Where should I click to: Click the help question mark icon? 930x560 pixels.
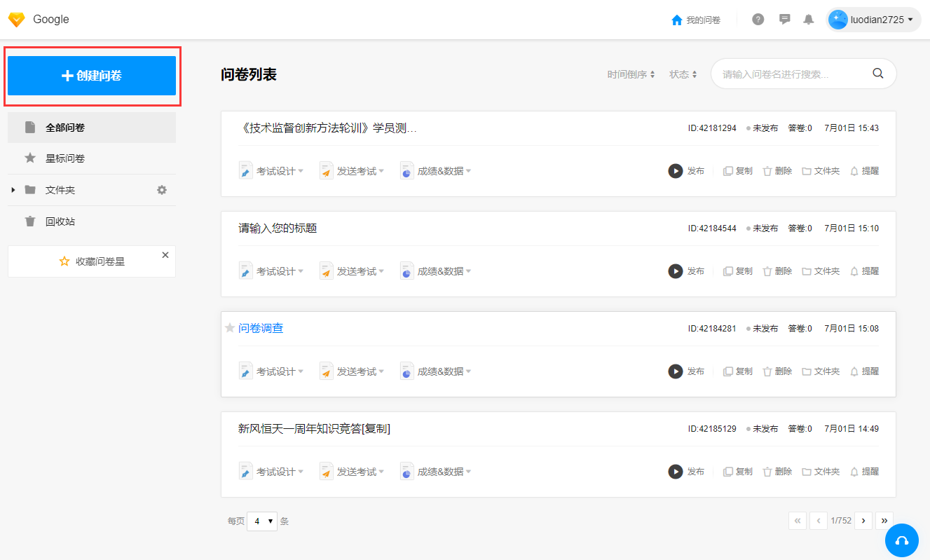point(758,20)
